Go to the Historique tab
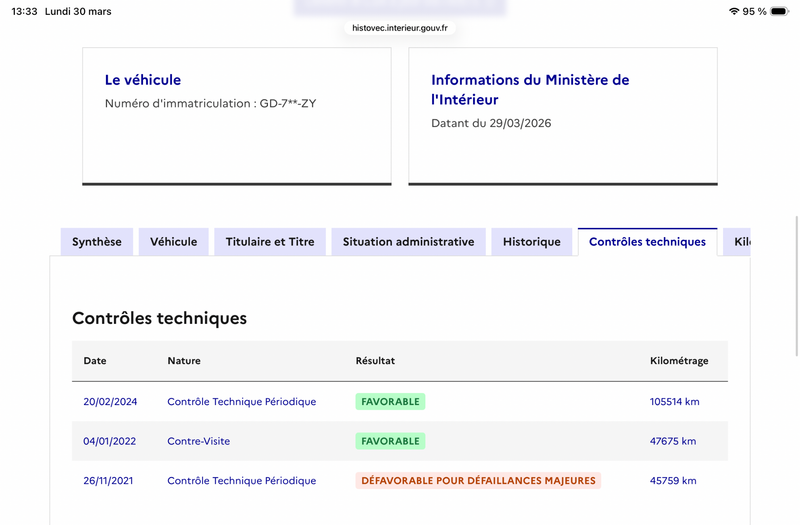Screen dimensions: 800x525 coord(532,242)
